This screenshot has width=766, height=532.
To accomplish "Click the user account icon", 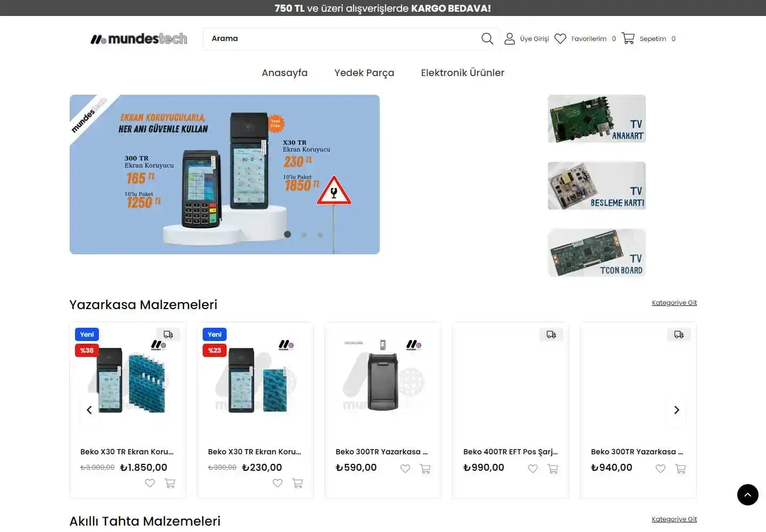I will point(510,39).
